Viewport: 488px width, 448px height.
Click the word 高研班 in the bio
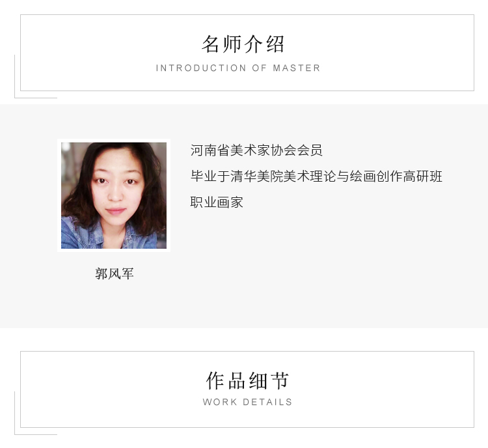[423, 176]
